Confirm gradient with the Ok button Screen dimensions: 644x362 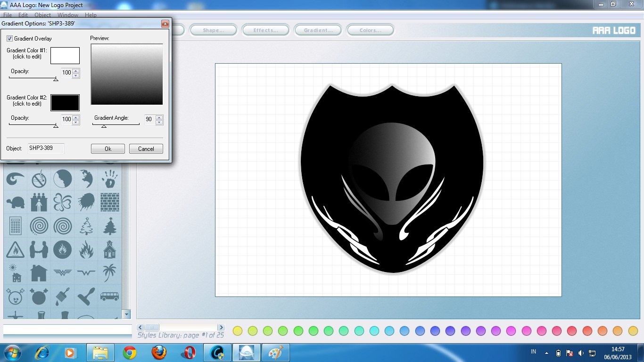coord(108,148)
